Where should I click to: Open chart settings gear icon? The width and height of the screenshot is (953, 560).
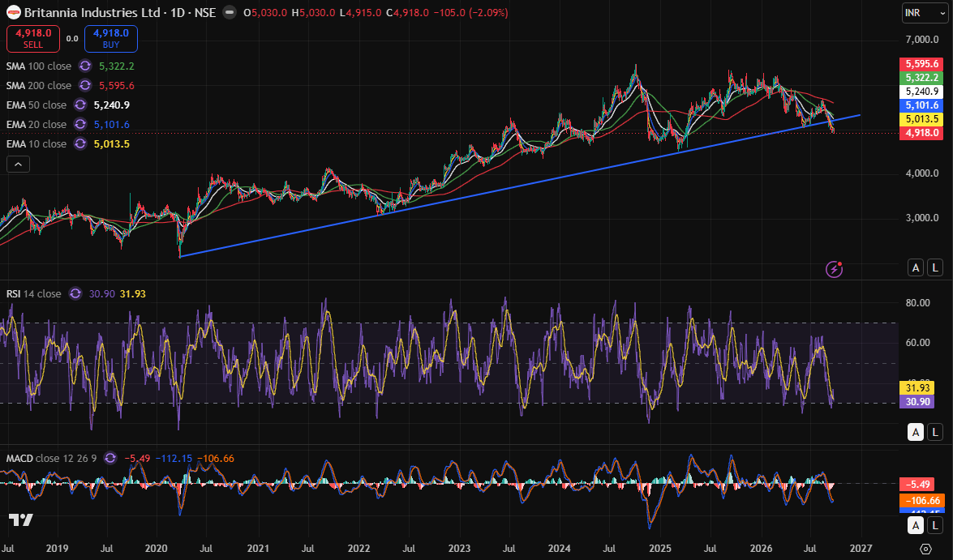click(x=925, y=549)
